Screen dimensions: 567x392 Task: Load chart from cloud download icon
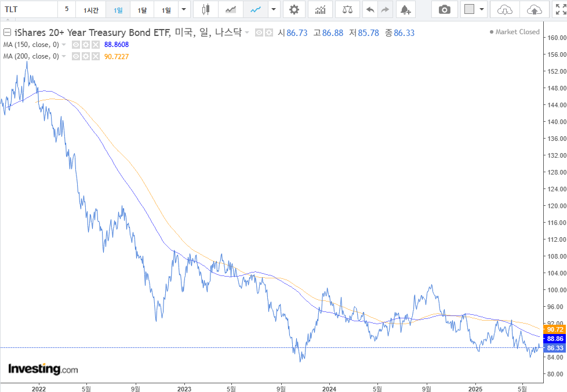[x=505, y=9]
